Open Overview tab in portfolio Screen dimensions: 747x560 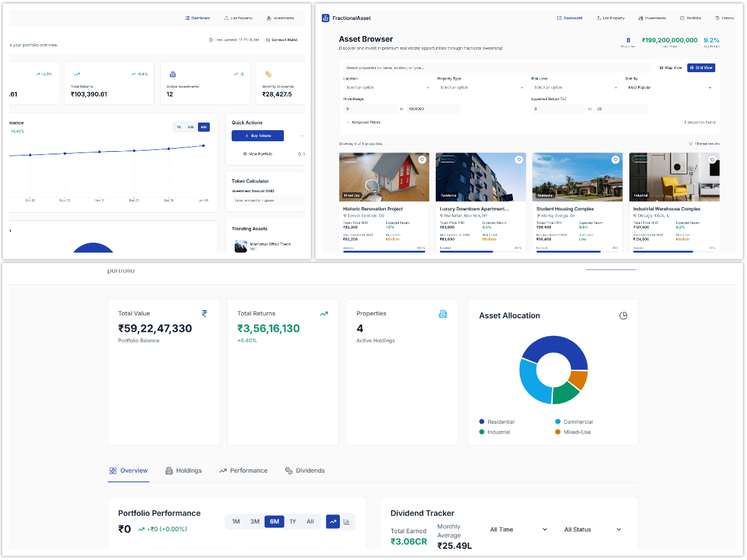point(128,471)
